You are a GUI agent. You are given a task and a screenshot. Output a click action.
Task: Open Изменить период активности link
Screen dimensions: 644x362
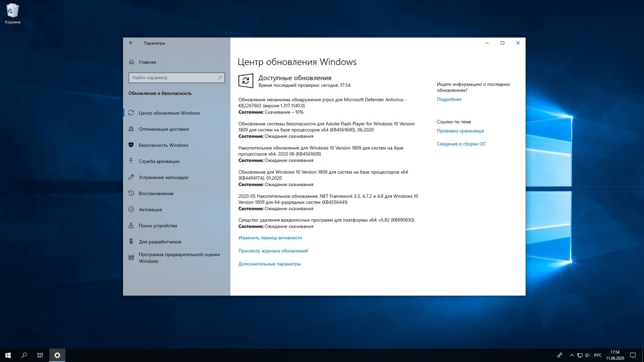(270, 238)
